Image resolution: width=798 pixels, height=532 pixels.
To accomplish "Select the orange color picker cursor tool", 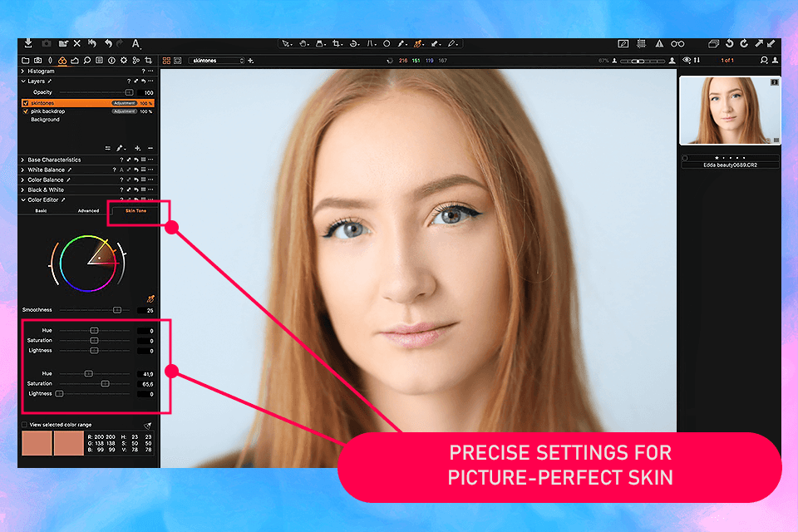I will [418, 44].
